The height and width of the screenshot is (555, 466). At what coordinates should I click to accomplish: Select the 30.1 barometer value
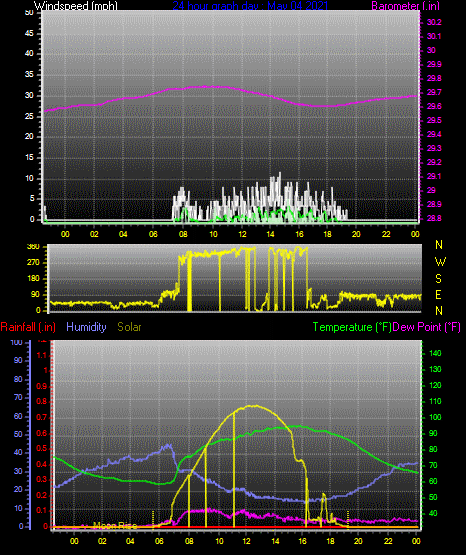[434, 36]
